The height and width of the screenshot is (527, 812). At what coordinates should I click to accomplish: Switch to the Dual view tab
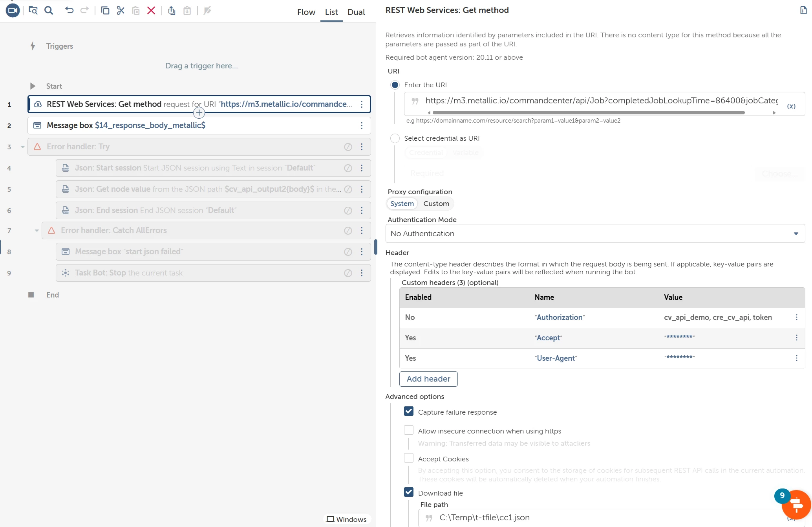356,12
